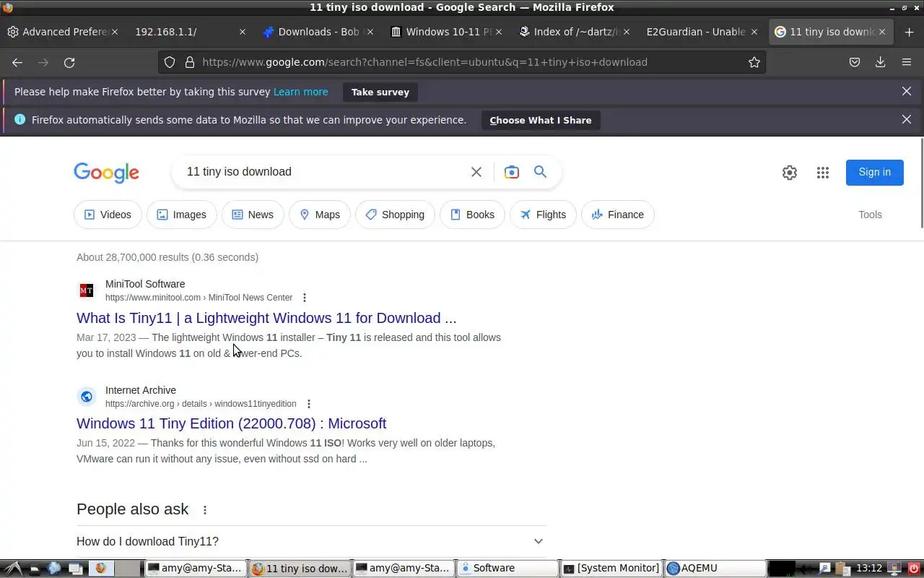The width and height of the screenshot is (924, 578).
Task: Filter results by News
Action: [253, 215]
